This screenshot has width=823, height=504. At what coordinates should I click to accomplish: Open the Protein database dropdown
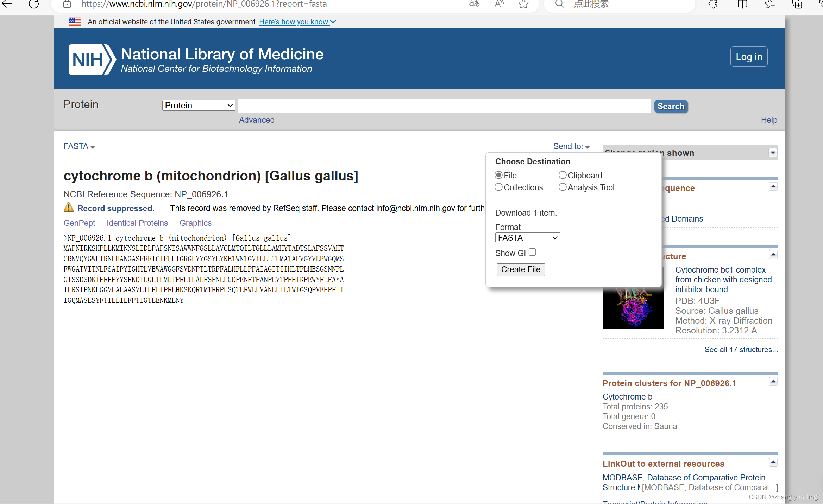[x=199, y=106]
